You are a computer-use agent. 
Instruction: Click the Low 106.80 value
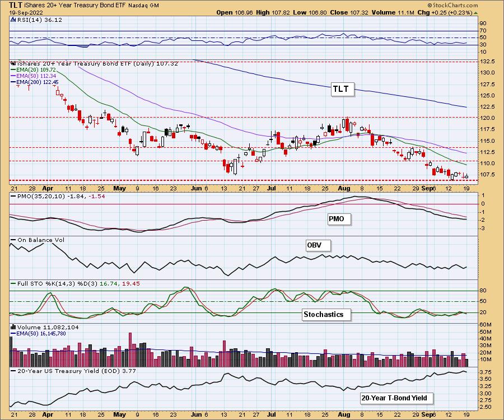pyautogui.click(x=310, y=12)
